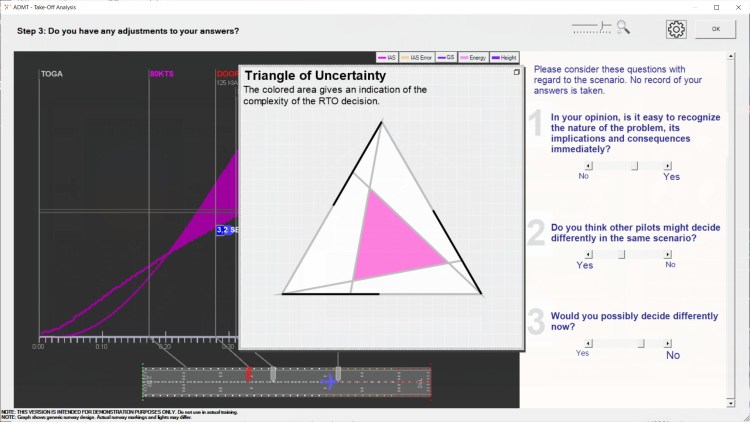
Task: Click question 3 slider's right arrow toward No
Action: [x=670, y=343]
